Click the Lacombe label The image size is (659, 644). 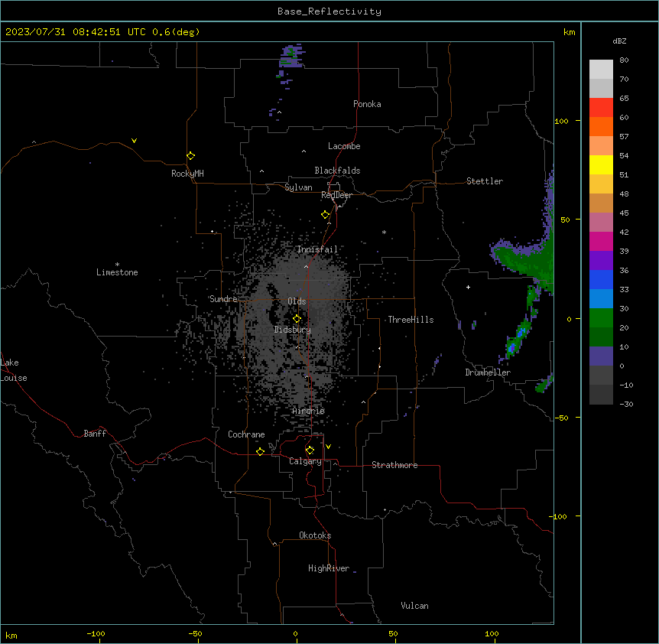point(344,146)
